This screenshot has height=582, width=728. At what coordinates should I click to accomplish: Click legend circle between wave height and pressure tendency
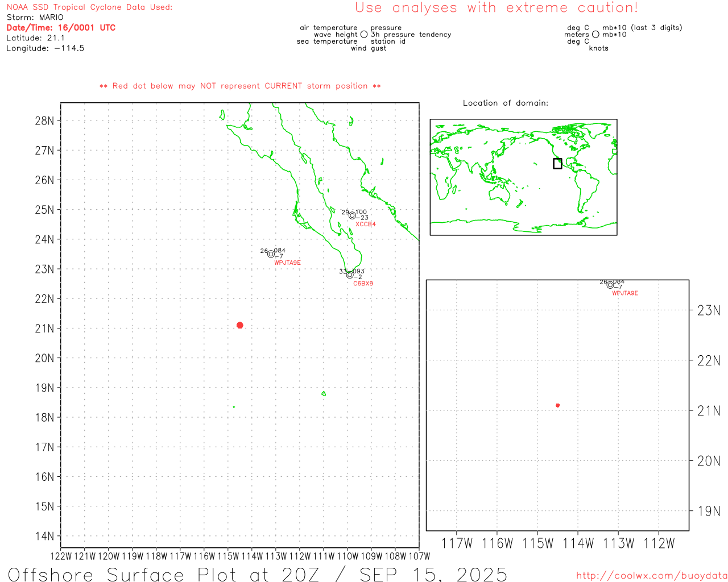[364, 35]
